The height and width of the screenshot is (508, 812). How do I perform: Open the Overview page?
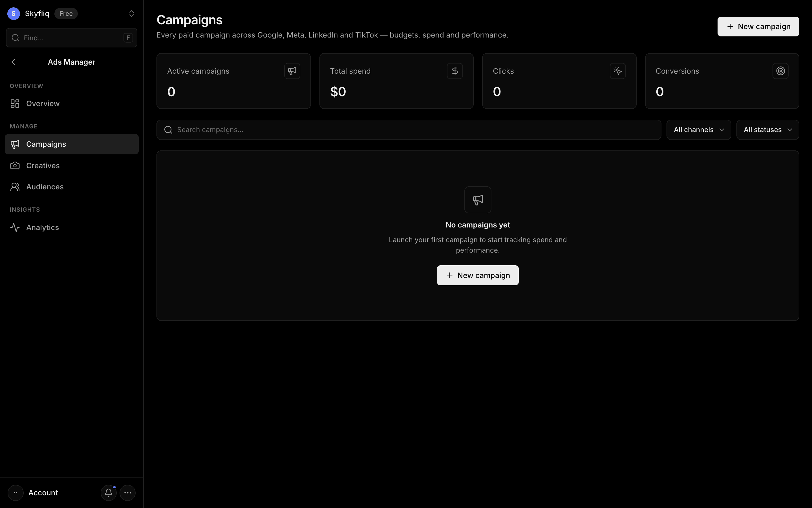coord(71,104)
